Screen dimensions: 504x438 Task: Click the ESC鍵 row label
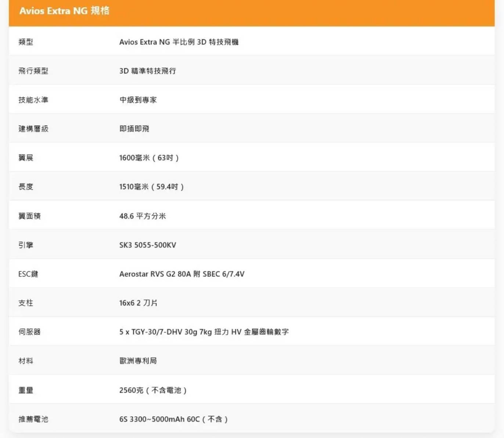[28, 274]
